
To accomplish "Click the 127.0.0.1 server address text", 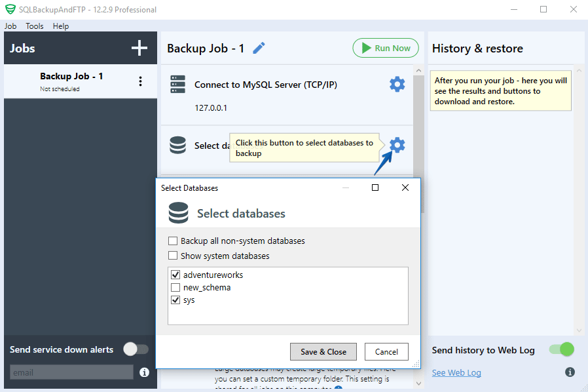I will (211, 108).
